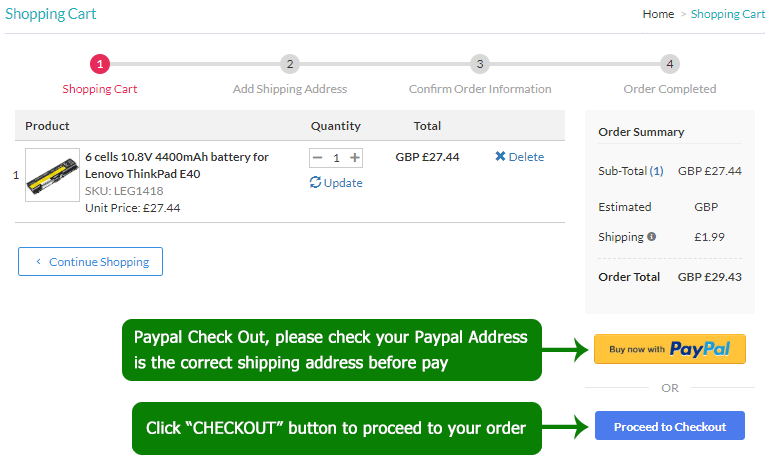
Task: Click the shipping info icon
Action: tap(652, 237)
